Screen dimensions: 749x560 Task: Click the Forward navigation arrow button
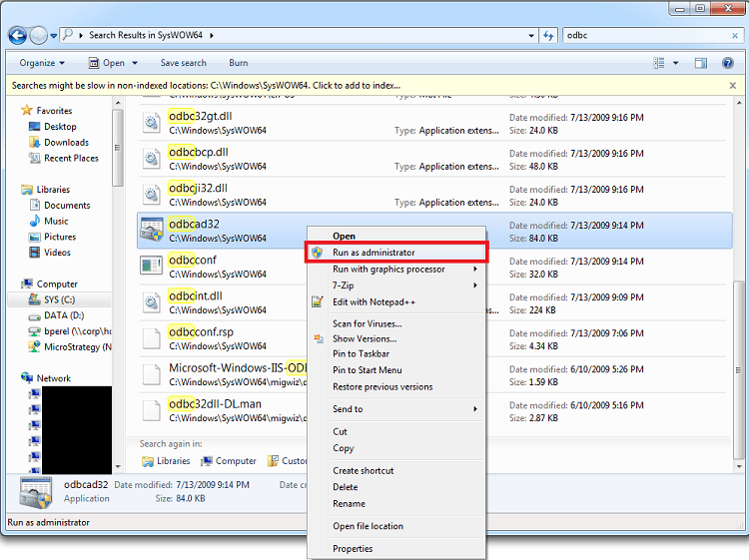tap(38, 35)
